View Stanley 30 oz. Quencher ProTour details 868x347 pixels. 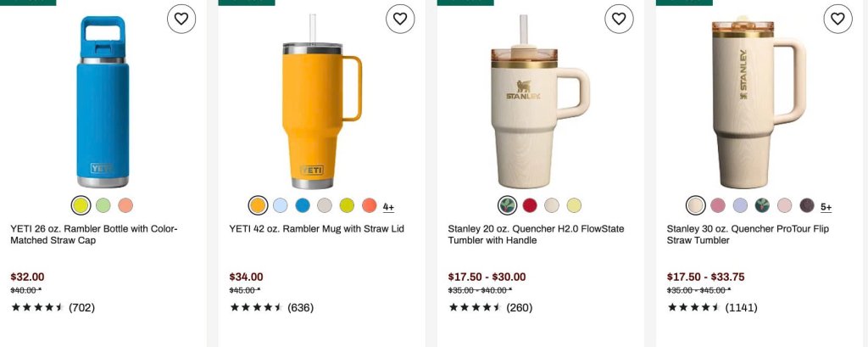point(748,234)
